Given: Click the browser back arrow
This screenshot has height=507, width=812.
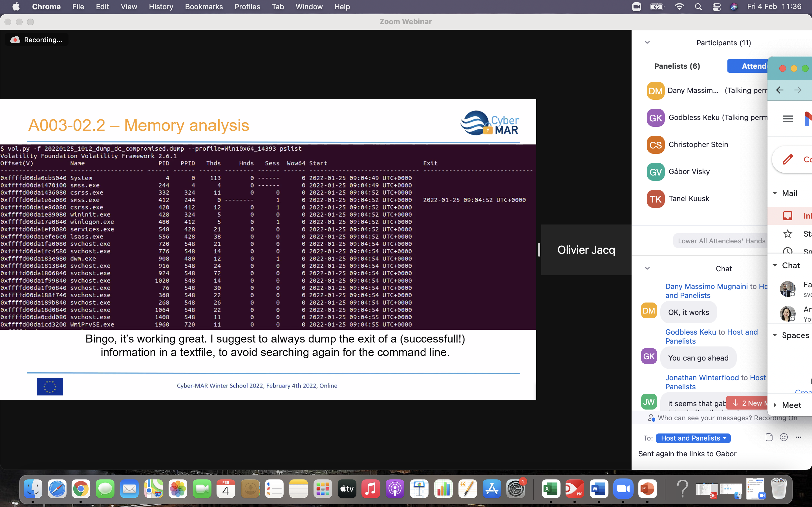Looking at the screenshot, I should tap(780, 90).
